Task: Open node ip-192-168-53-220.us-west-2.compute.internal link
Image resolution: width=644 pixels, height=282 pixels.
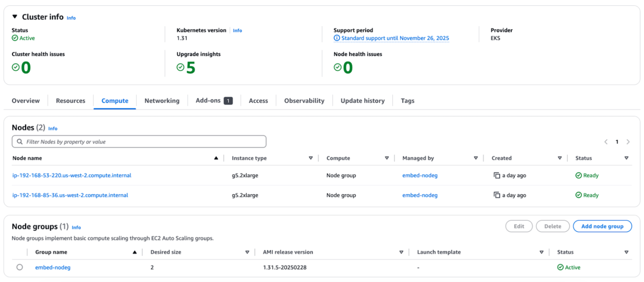Action: click(72, 175)
